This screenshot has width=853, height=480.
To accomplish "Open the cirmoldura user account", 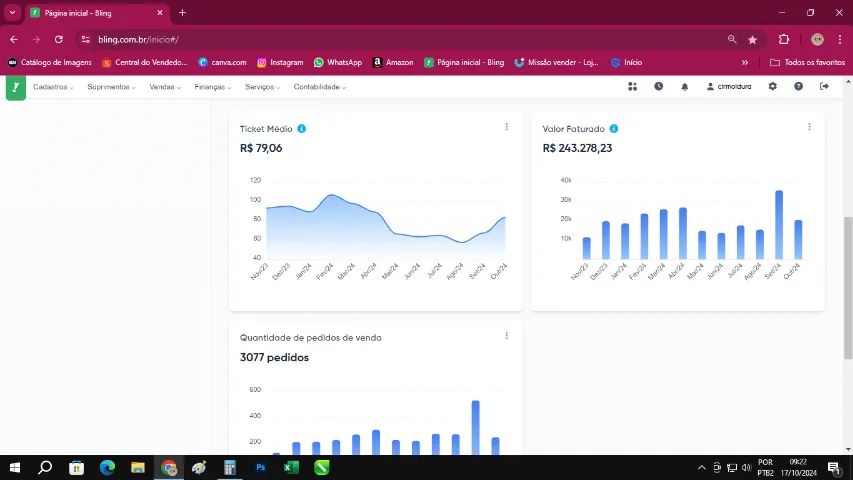I will 733,87.
